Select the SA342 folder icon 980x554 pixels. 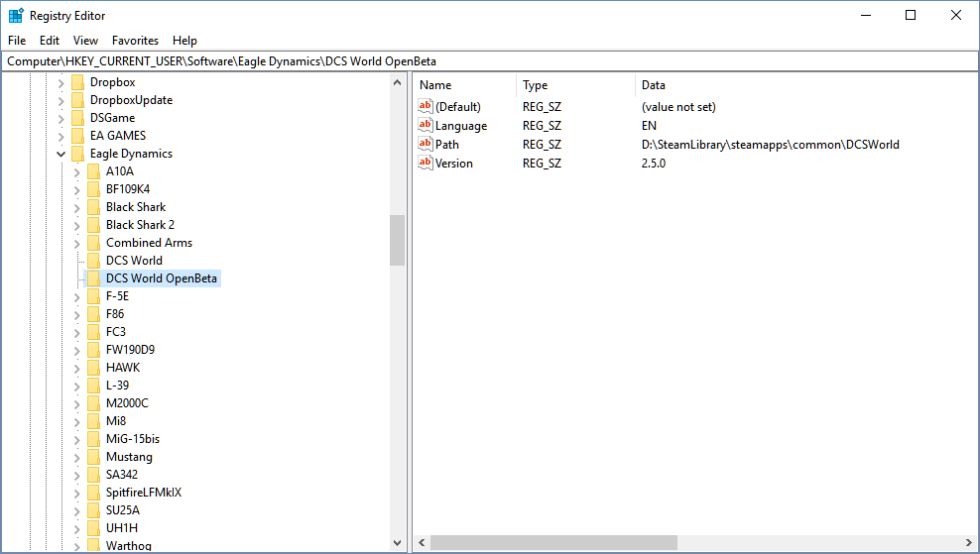[x=94, y=475]
